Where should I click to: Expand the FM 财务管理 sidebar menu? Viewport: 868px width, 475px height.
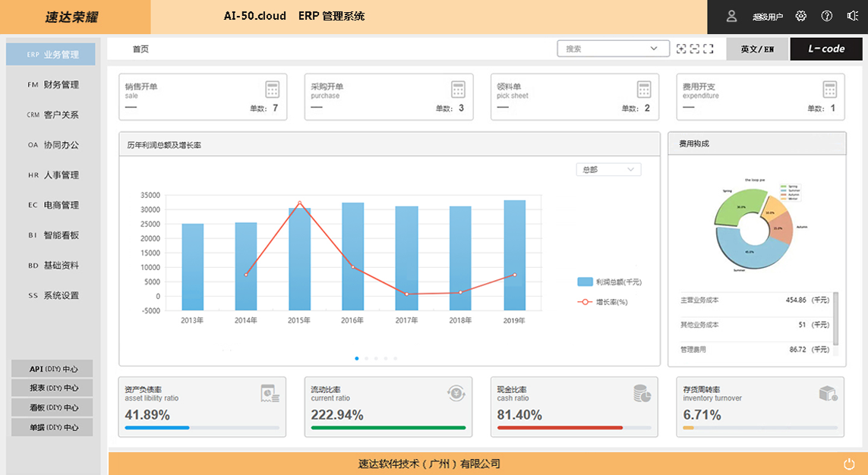(x=52, y=85)
